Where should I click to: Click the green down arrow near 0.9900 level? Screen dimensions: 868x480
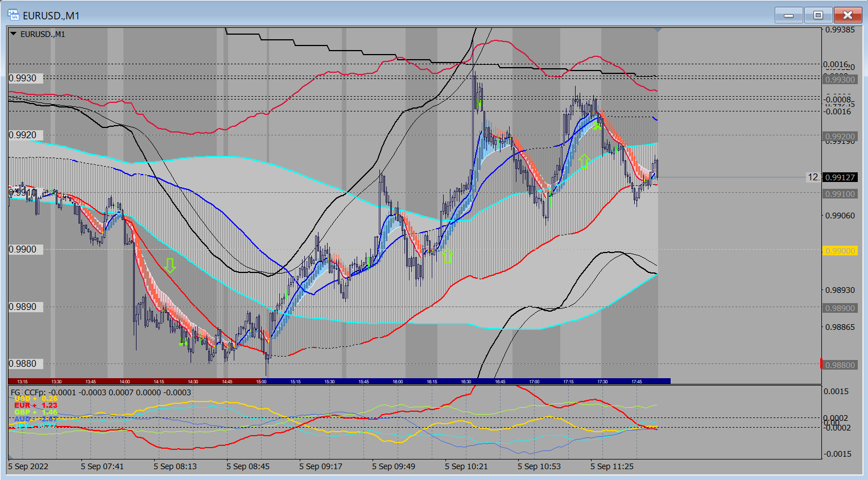coord(170,266)
